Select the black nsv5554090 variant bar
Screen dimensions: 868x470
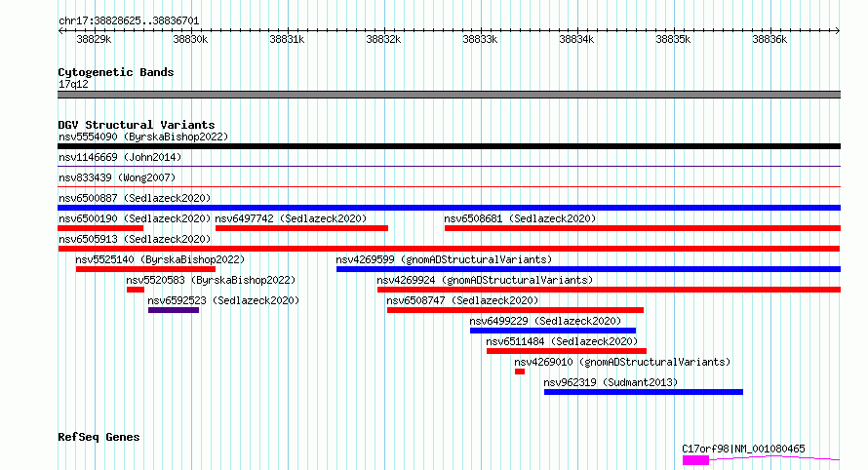[449, 146]
